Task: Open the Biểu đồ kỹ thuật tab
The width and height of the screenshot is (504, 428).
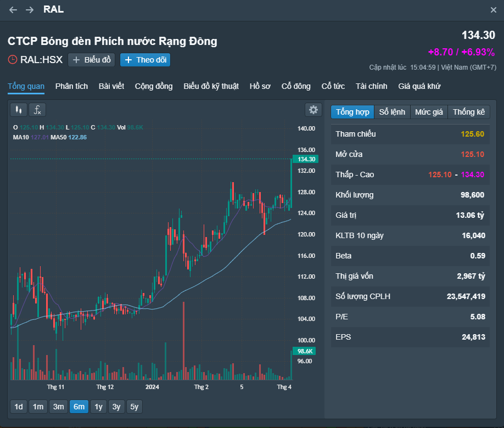Action: 211,86
